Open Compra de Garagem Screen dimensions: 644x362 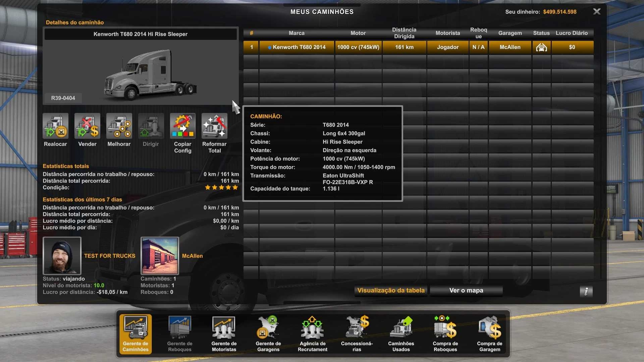click(489, 333)
